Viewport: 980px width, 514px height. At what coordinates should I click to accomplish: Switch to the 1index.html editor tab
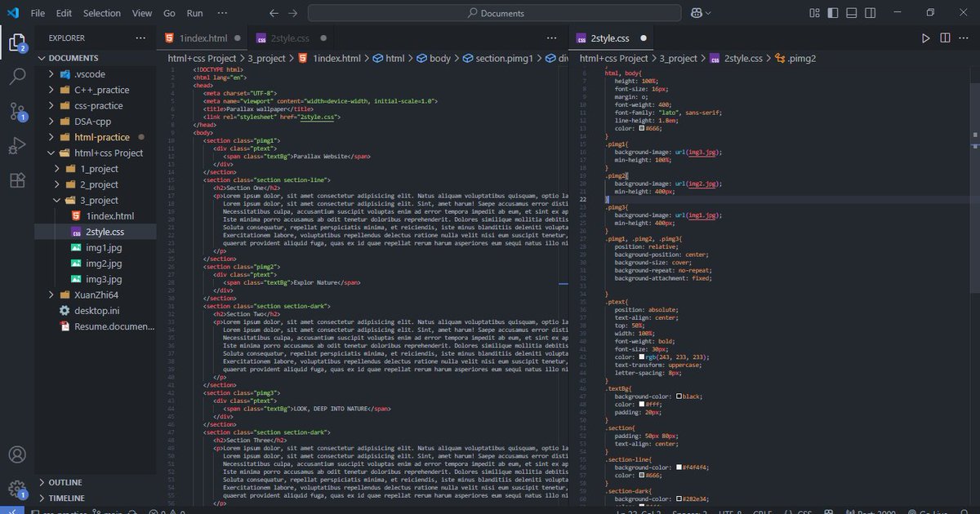click(203, 38)
